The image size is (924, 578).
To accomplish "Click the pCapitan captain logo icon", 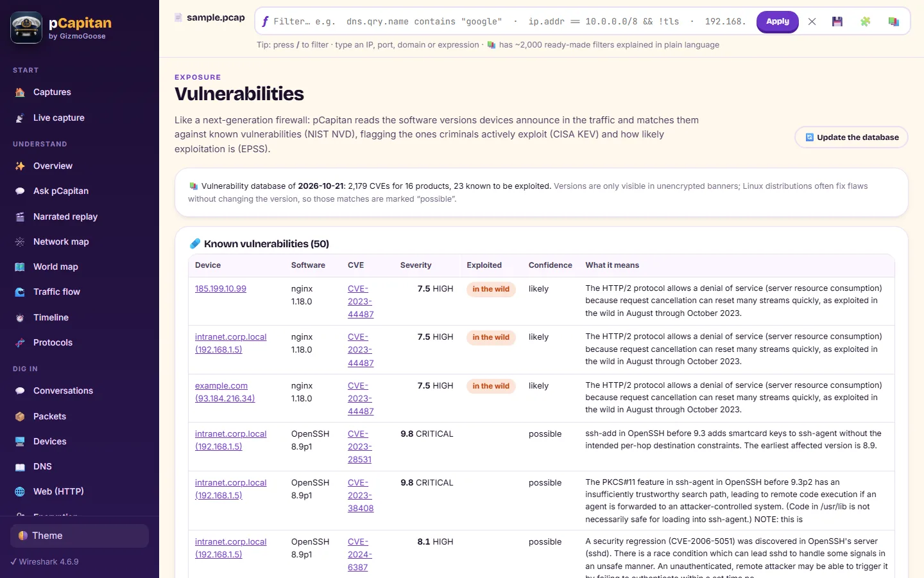I will [26, 28].
